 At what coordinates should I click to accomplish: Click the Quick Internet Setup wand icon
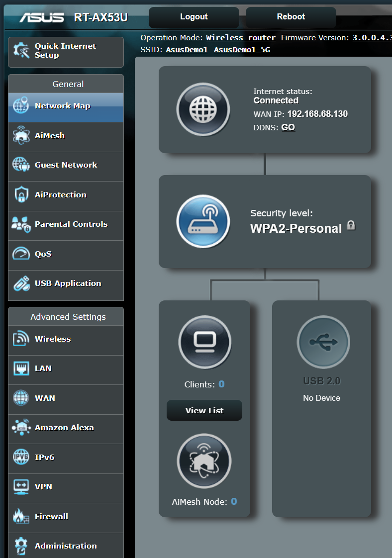click(x=21, y=50)
